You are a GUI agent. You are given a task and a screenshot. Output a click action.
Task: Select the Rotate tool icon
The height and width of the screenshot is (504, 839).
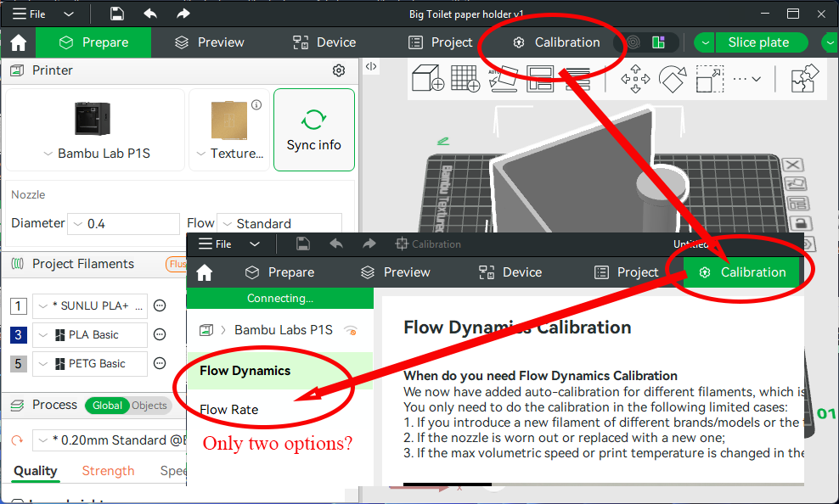672,80
